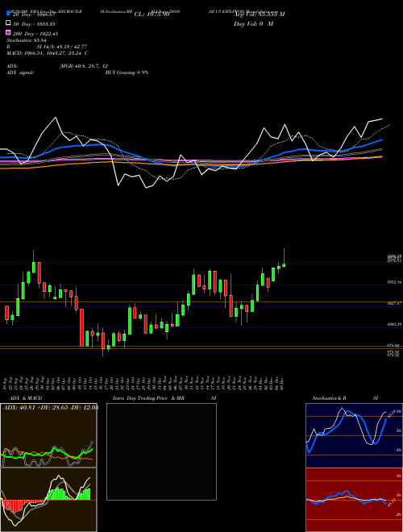Click the white 50 Day legend swatch
Screen dimensions: 403x532
(8, 23)
